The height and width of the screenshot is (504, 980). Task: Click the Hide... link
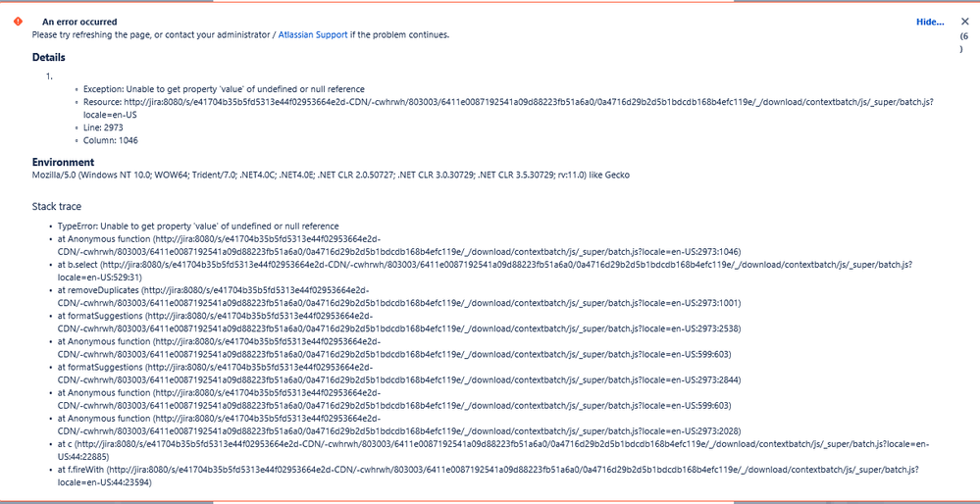[930, 22]
